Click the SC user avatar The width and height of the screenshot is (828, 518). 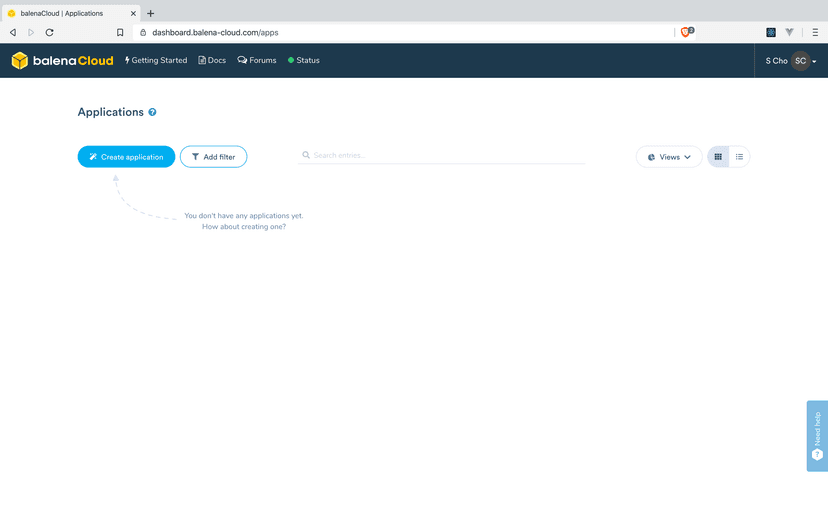click(x=800, y=61)
